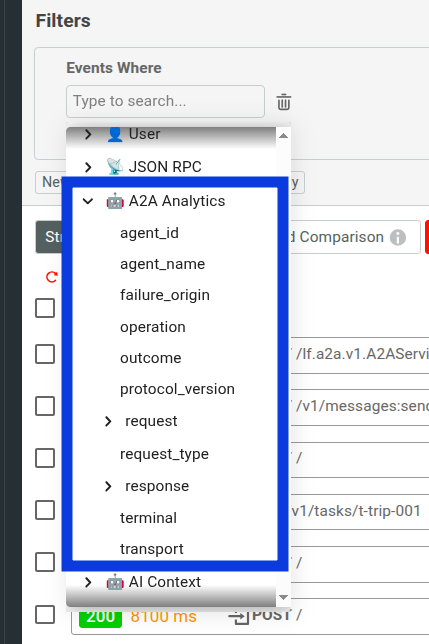
Task: Tick the checkbox for the 8100 ms row
Action: coord(45,614)
